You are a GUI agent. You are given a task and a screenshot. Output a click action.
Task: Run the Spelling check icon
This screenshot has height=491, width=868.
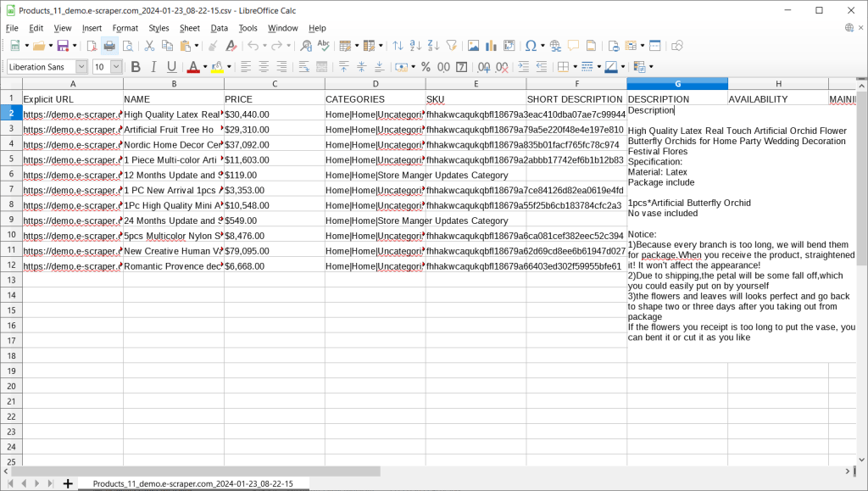(x=322, y=46)
